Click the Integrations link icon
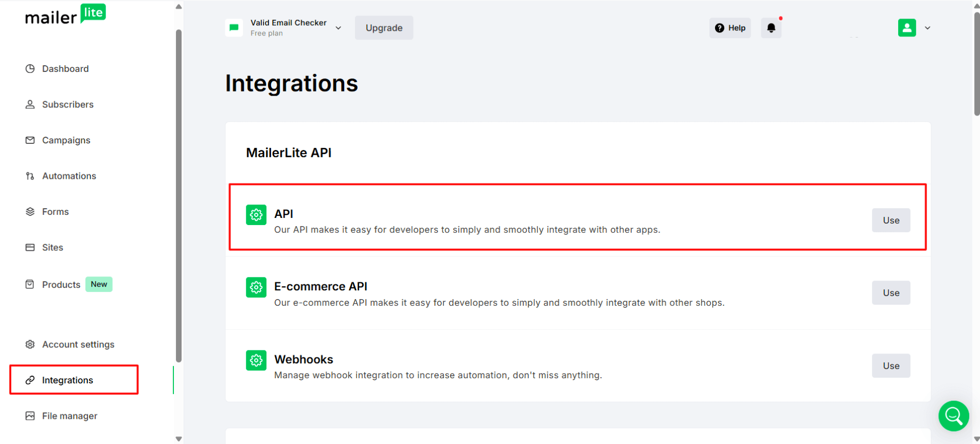Viewport: 980px width, 444px height. 30,380
